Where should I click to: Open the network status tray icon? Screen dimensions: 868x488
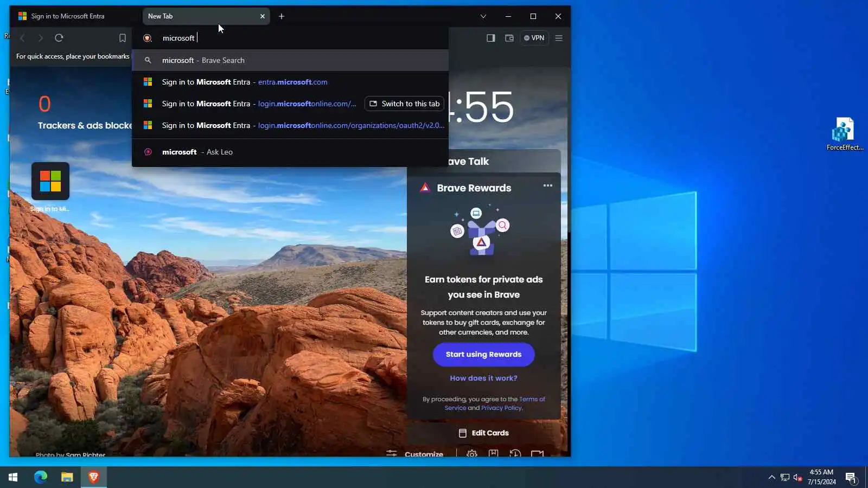[x=785, y=477]
